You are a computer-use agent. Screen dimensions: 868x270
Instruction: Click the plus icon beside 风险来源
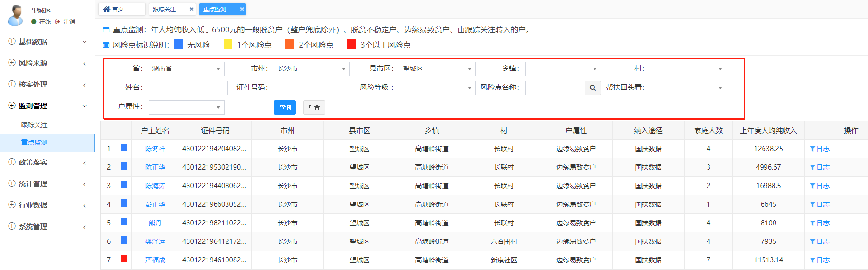(12, 63)
